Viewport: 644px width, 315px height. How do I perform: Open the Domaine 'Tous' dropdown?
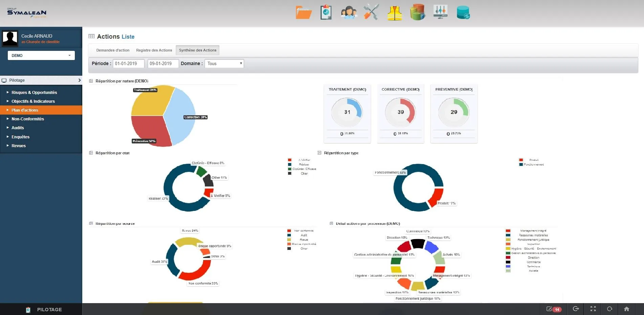tap(224, 63)
